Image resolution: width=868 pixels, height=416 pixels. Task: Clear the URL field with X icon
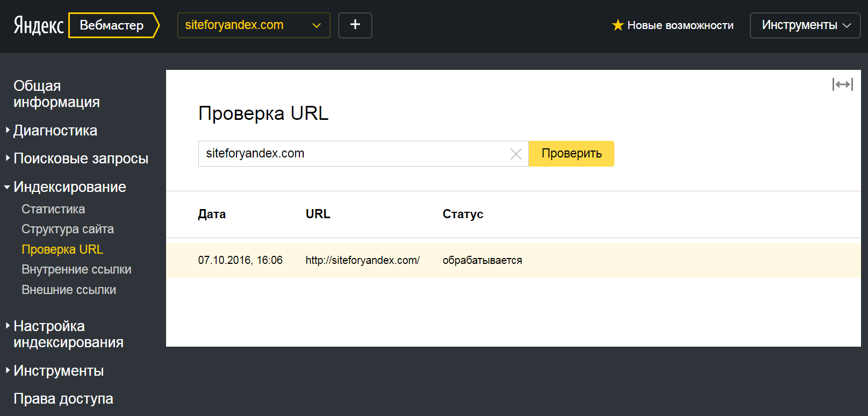(516, 154)
